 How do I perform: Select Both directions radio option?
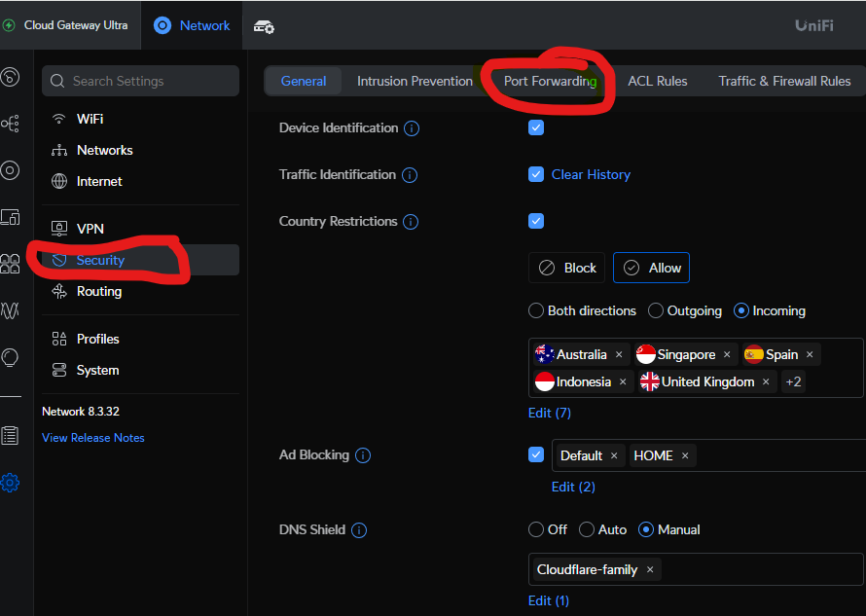536,310
